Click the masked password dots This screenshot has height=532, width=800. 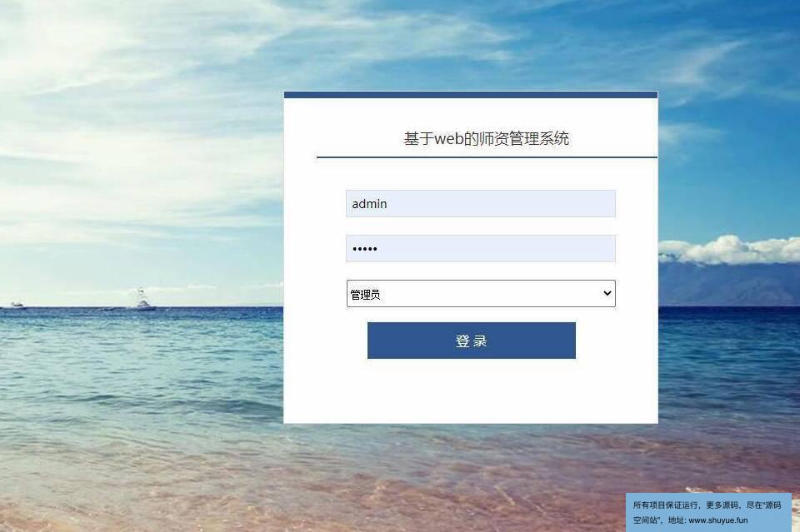365,249
